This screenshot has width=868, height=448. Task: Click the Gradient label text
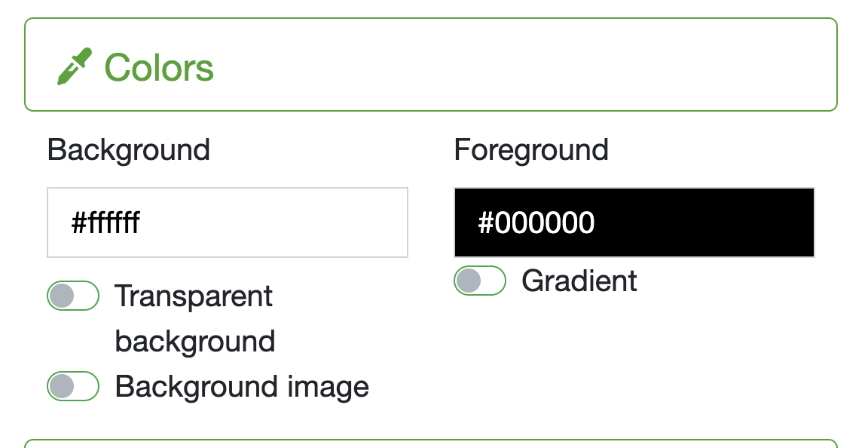pos(579,281)
